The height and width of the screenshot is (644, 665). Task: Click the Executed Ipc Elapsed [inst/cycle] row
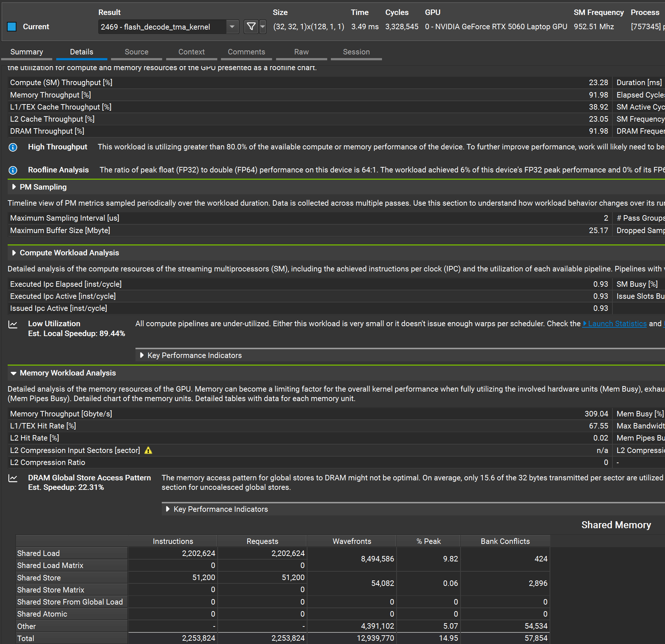309,284
